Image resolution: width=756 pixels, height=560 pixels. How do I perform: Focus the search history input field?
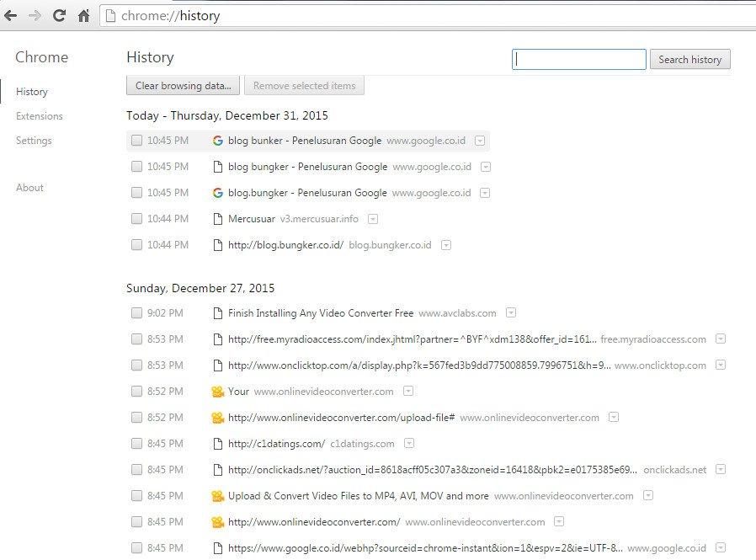579,59
